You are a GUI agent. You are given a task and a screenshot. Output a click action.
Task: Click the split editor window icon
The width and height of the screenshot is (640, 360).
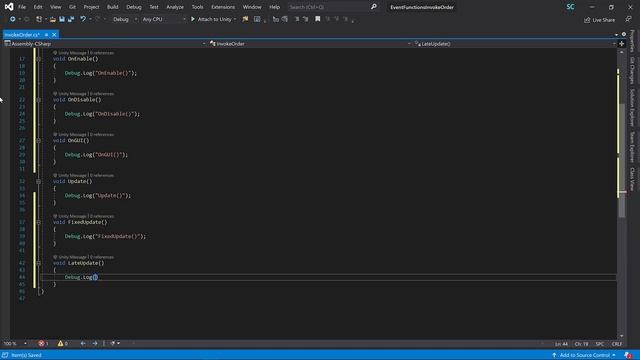621,44
